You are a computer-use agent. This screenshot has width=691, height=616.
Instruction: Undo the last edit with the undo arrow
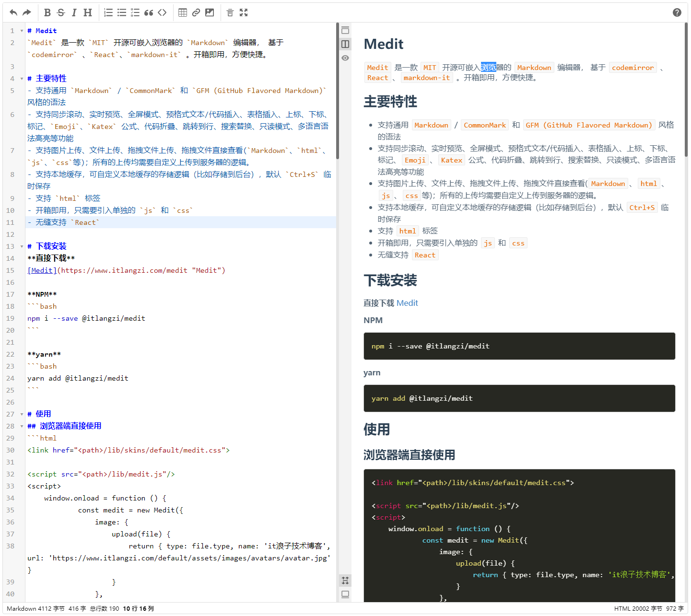pyautogui.click(x=13, y=12)
